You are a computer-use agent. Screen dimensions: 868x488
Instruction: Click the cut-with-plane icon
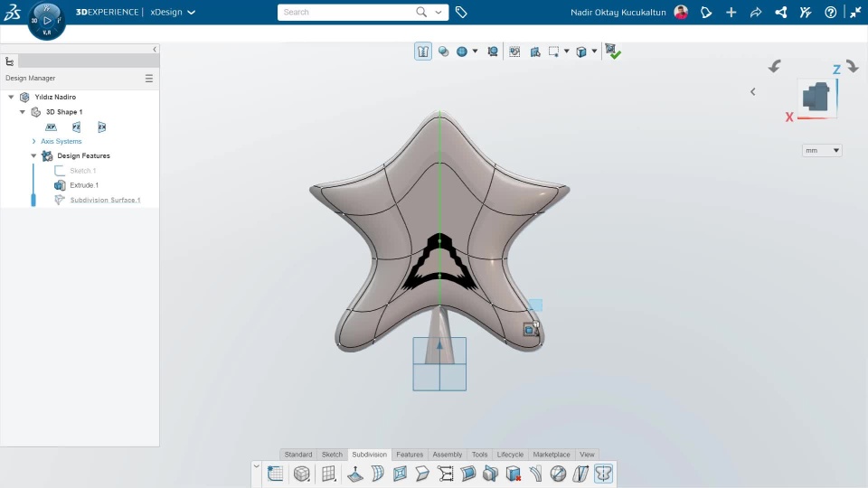click(x=490, y=474)
